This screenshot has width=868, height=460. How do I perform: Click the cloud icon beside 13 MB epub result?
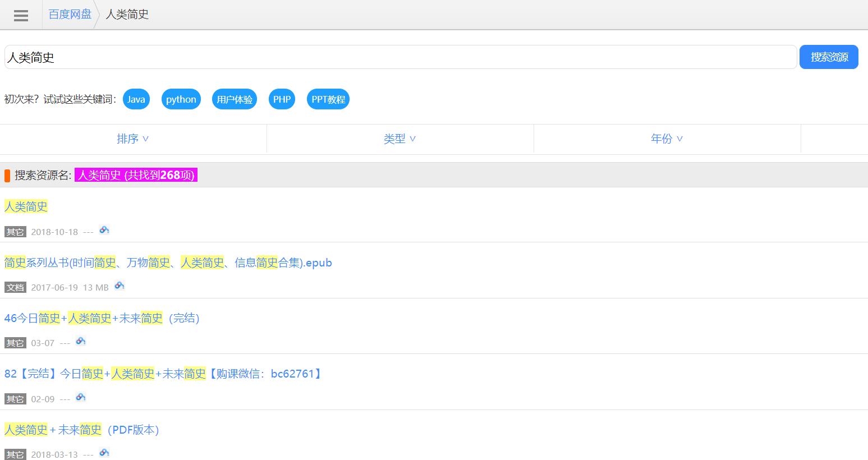[x=119, y=286]
